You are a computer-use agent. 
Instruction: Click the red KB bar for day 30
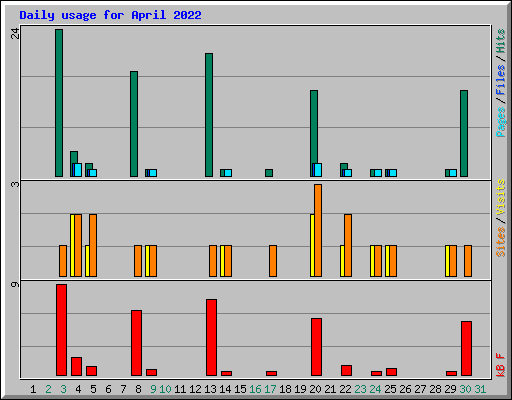click(466, 349)
